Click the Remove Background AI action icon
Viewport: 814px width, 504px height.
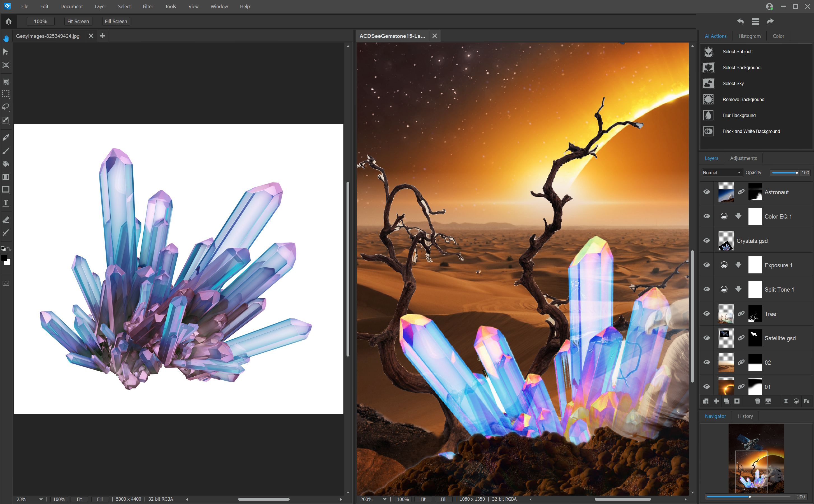click(708, 99)
